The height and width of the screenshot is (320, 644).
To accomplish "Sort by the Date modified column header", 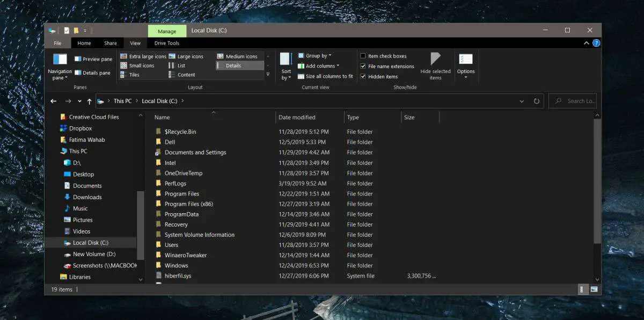I will [297, 117].
